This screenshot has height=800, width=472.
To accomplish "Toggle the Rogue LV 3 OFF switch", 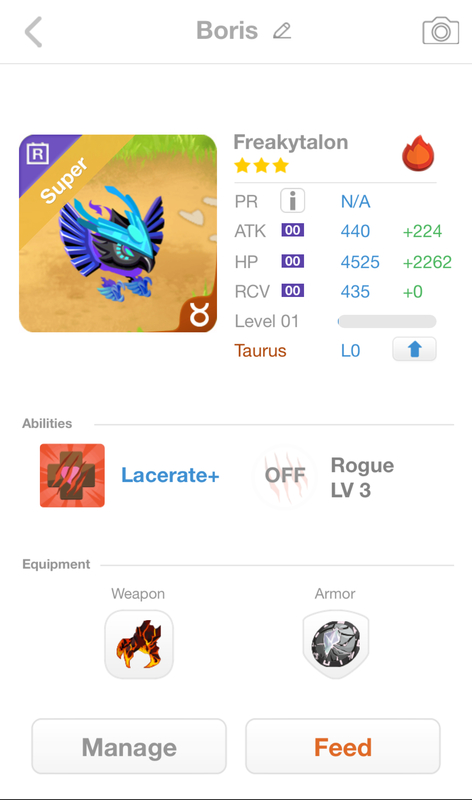I will tap(285, 476).
